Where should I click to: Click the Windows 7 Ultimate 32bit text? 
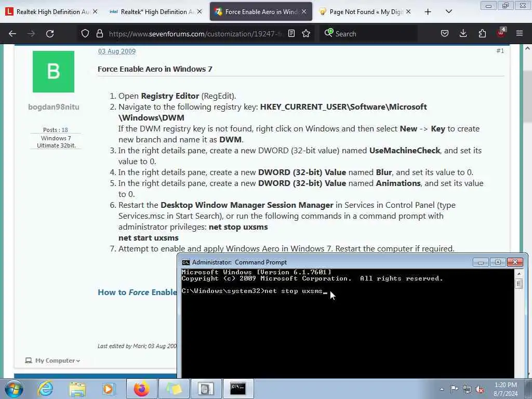(x=56, y=142)
